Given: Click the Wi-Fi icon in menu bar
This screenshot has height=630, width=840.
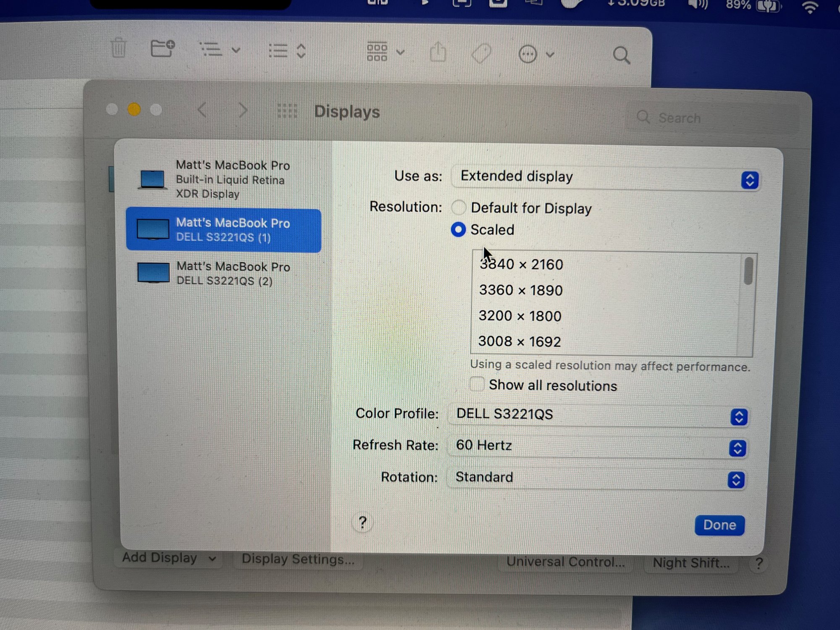Looking at the screenshot, I should pyautogui.click(x=810, y=8).
